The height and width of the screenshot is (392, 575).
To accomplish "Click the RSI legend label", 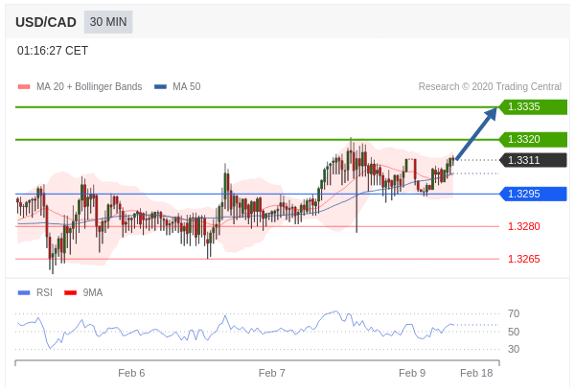I will coord(44,292).
